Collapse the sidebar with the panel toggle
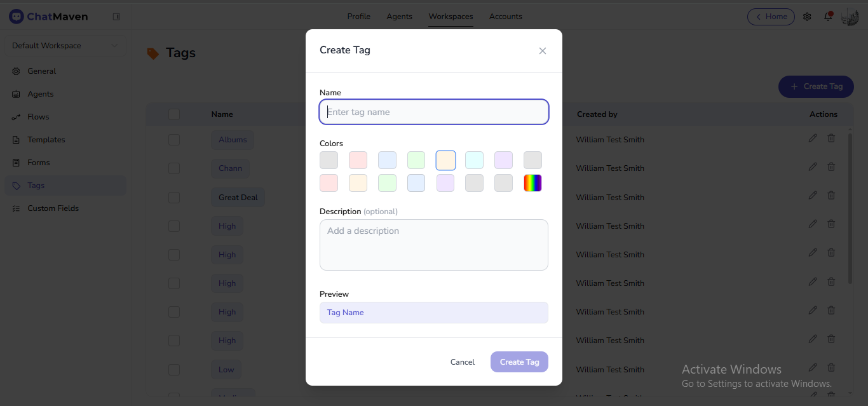Screen dimensions: 868x406 point(116,17)
